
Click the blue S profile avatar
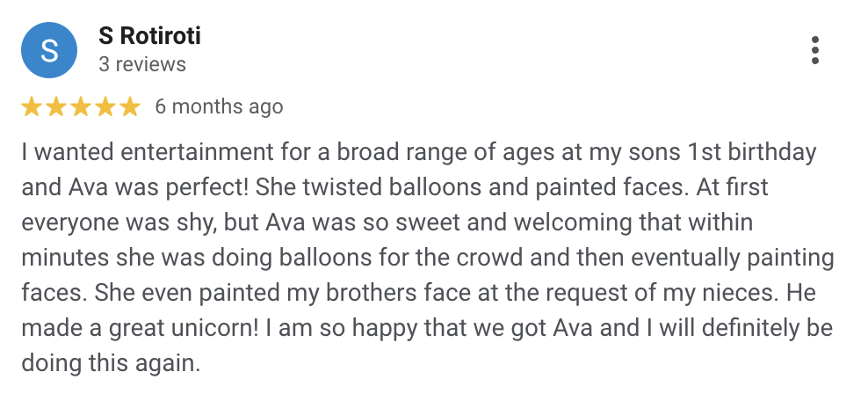(49, 51)
